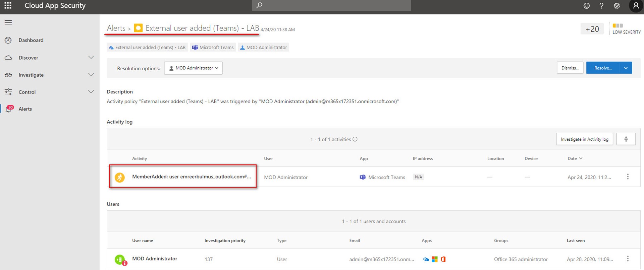Open the MemberAdded activity entry
The width and height of the screenshot is (644, 270).
click(191, 177)
